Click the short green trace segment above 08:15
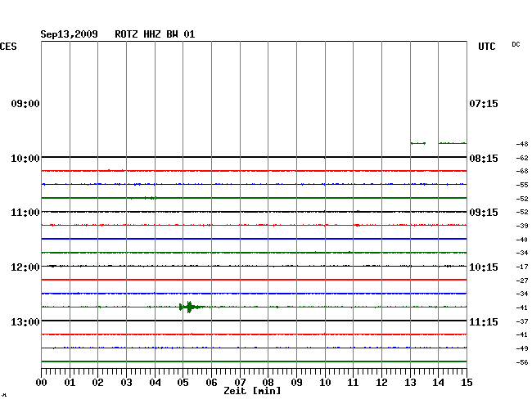This screenshot has width=532, height=404. (418, 143)
